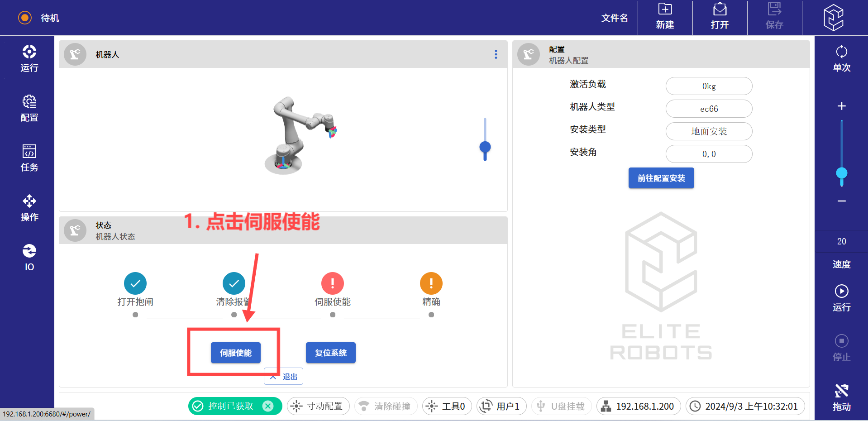Toggle 单次 single-cycle mode
Viewport: 868px width, 421px height.
pos(841,58)
